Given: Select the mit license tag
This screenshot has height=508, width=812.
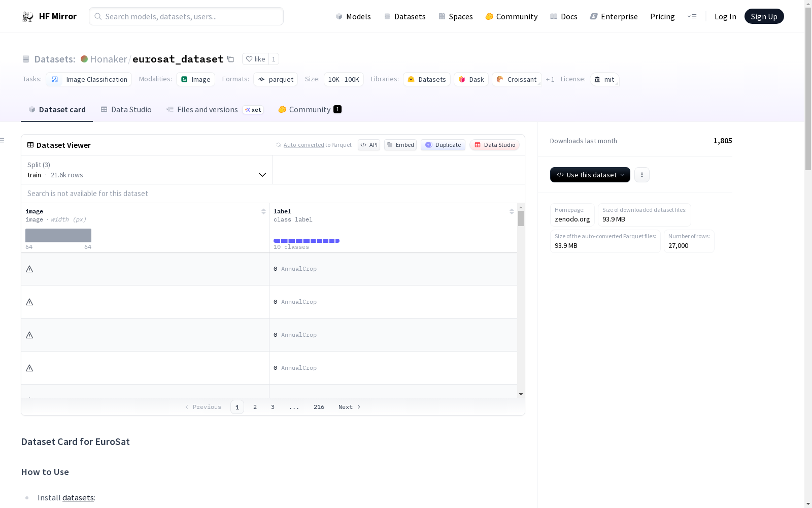Looking at the screenshot, I should point(604,79).
